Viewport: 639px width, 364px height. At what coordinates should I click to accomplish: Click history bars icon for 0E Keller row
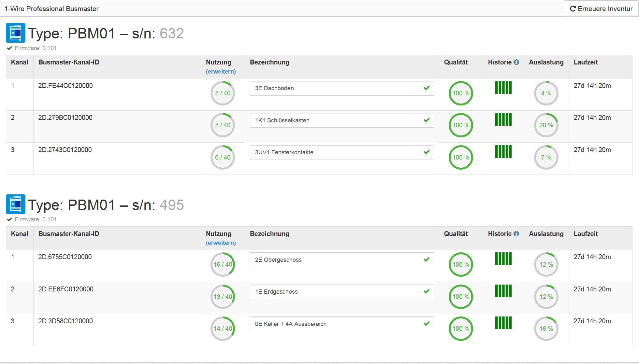503,323
